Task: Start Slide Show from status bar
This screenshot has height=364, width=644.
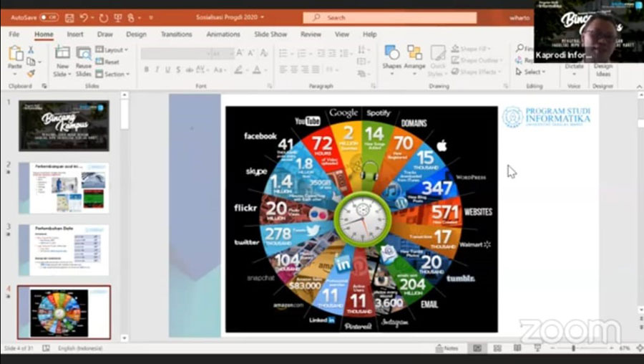Action: [x=537, y=348]
